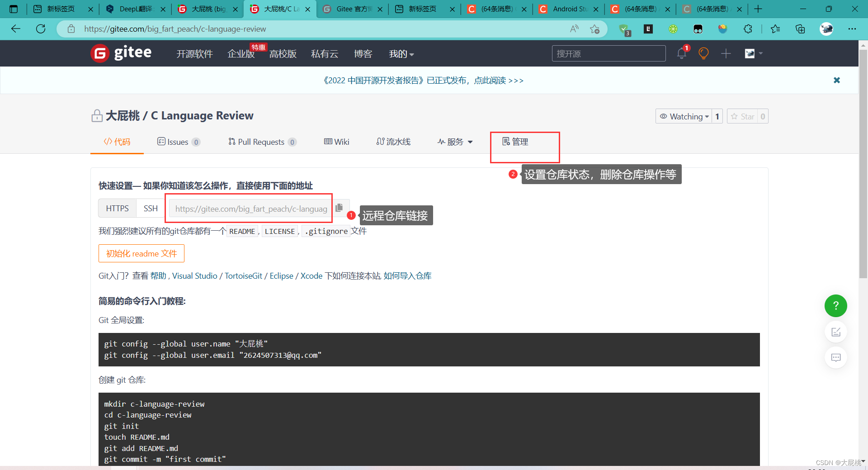Image resolution: width=868 pixels, height=470 pixels.
Task: Open the 流水线 tab
Action: [x=393, y=142]
